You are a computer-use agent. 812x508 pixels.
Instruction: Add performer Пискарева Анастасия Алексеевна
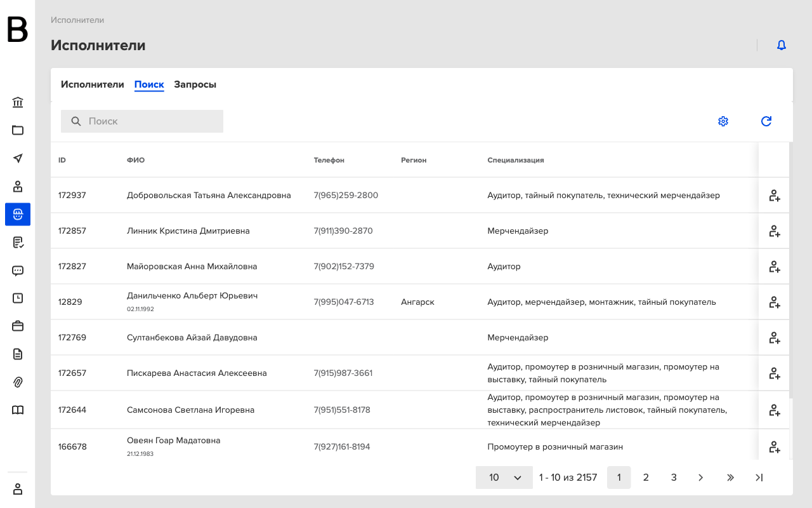774,373
